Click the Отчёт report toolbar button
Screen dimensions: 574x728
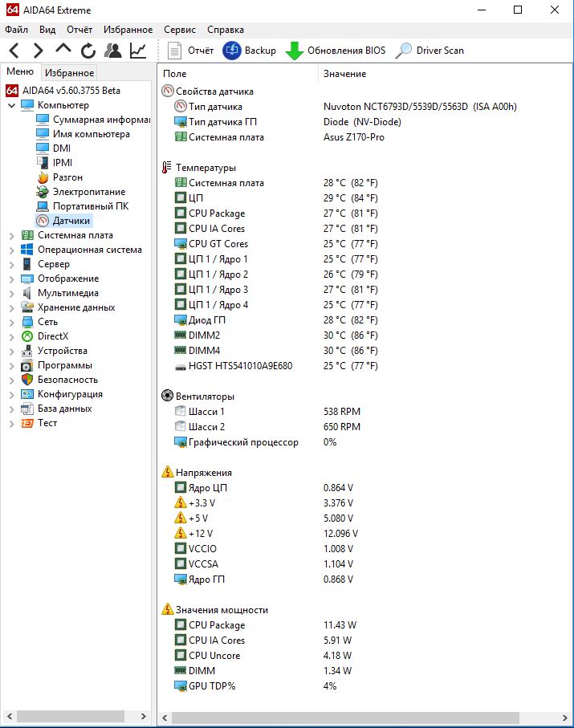pos(190,51)
